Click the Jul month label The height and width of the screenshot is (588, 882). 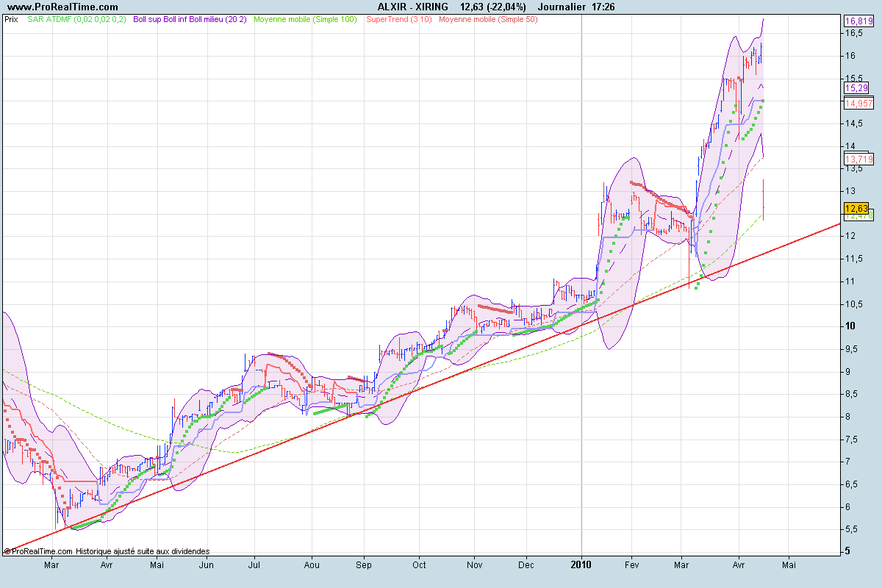[255, 565]
